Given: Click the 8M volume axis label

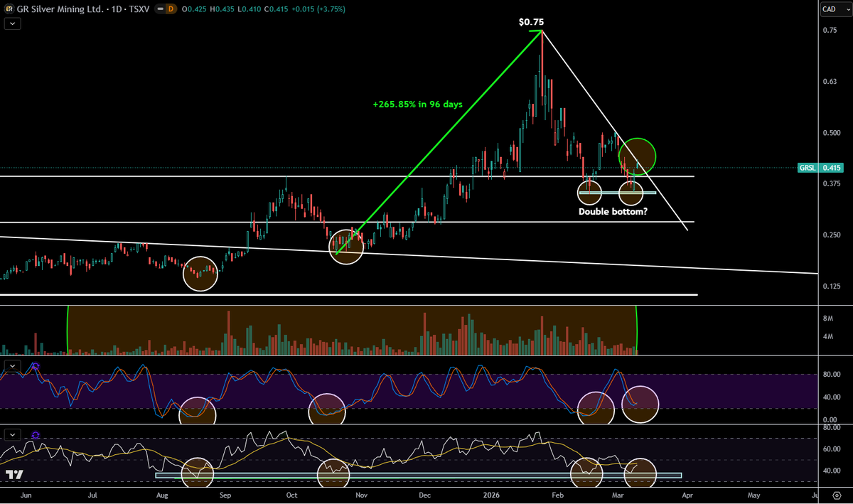Looking at the screenshot, I should tap(828, 318).
